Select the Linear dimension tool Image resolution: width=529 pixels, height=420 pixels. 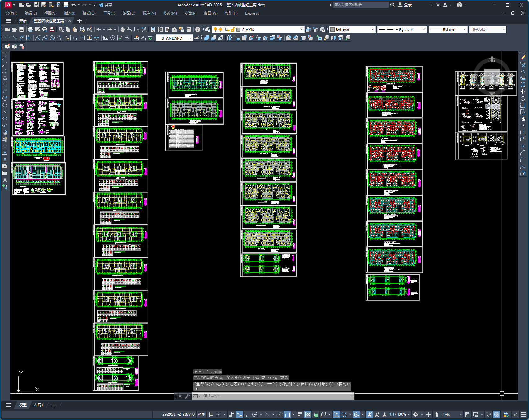point(7,38)
